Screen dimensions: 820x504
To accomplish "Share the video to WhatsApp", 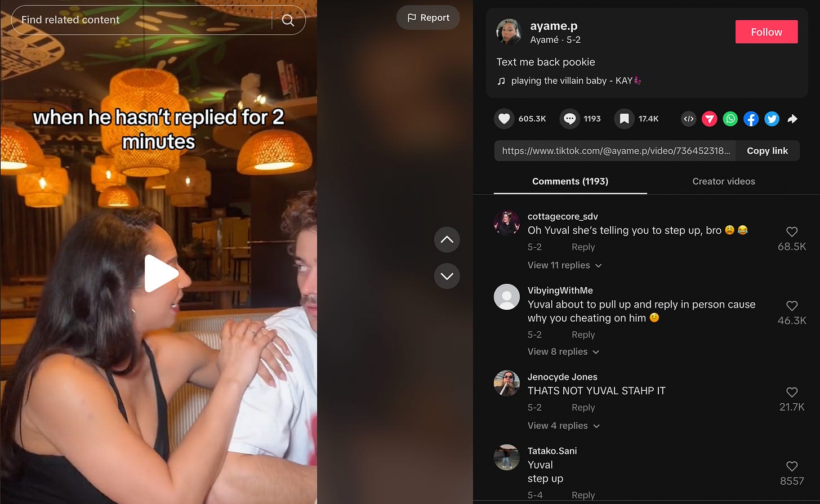I will [x=730, y=119].
